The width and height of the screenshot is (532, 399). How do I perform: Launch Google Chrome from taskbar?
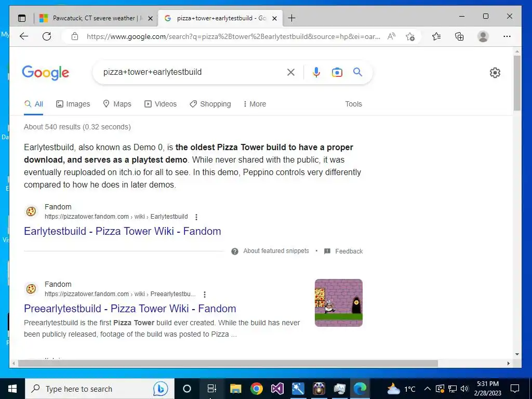pos(257,389)
